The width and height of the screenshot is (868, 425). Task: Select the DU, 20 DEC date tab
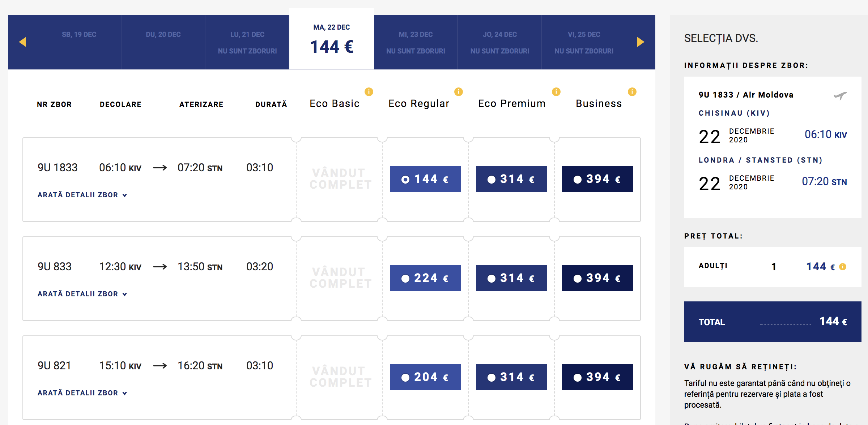(x=163, y=42)
